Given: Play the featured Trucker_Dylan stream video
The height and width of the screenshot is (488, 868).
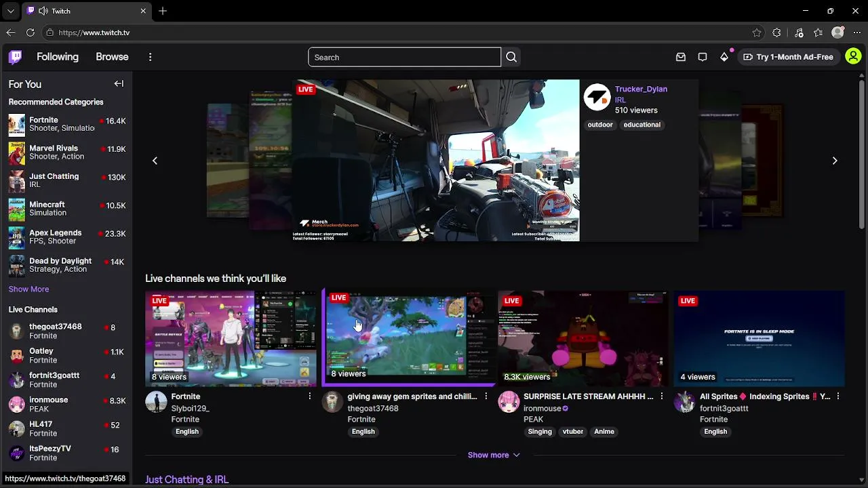Looking at the screenshot, I should [436, 161].
